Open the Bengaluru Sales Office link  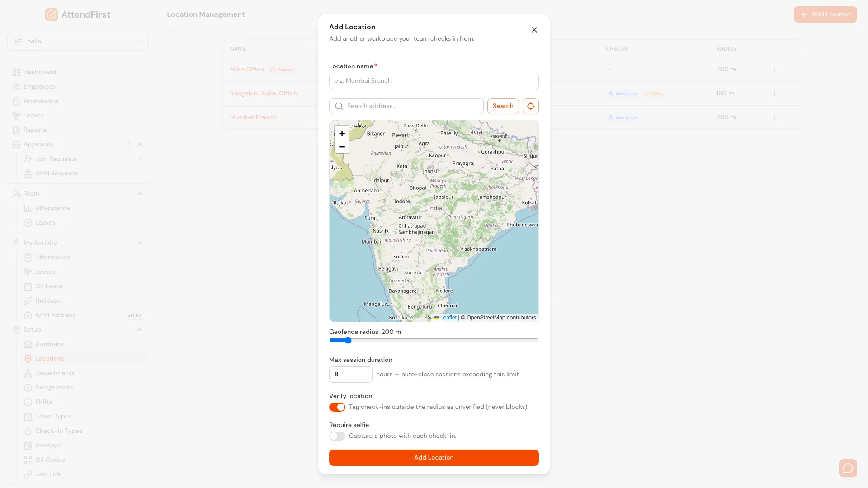point(263,94)
